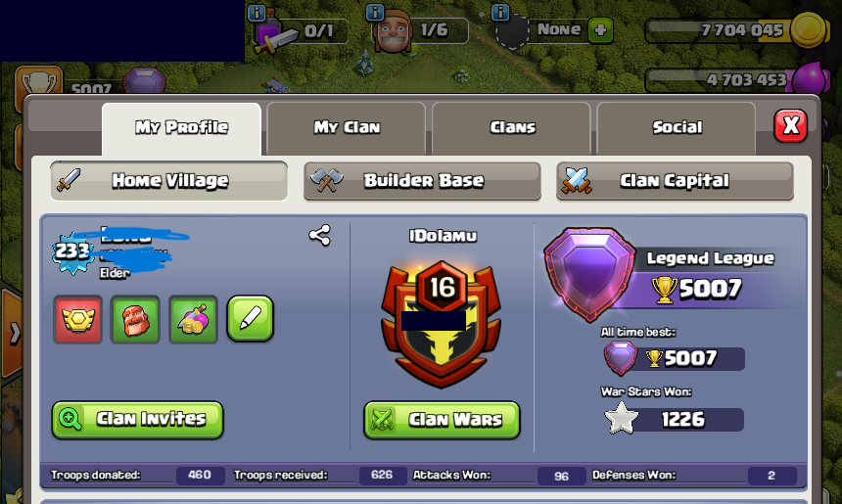Switch to the My Clan tab

click(x=347, y=128)
